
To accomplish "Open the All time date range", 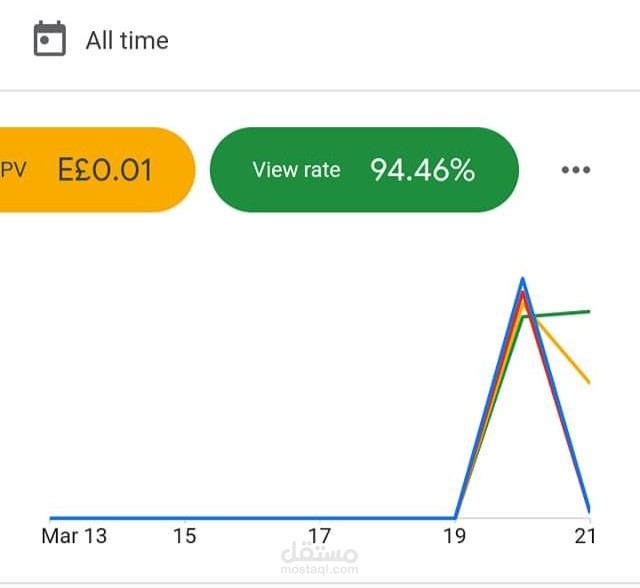I will (x=127, y=40).
